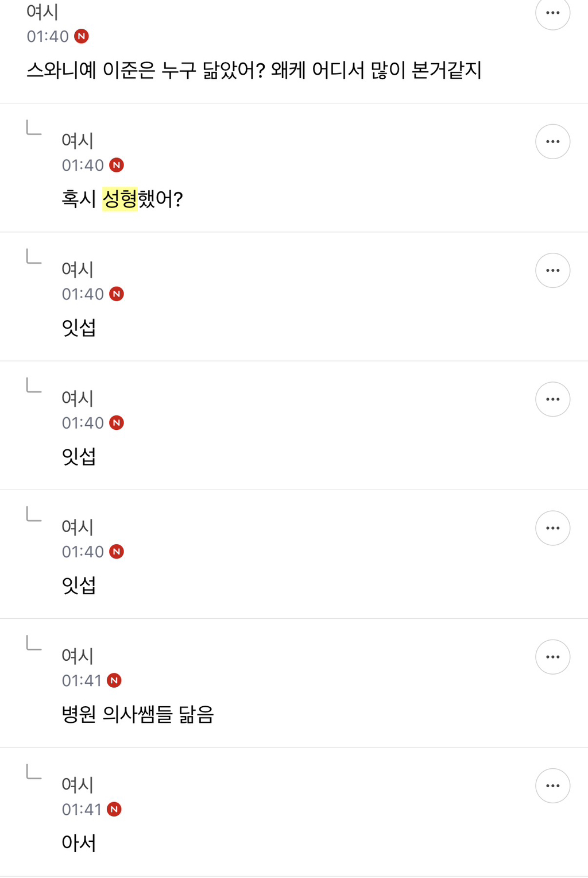Open more options on 병원 의사쌤들 닮음 reply
588x878 pixels.
coord(552,656)
